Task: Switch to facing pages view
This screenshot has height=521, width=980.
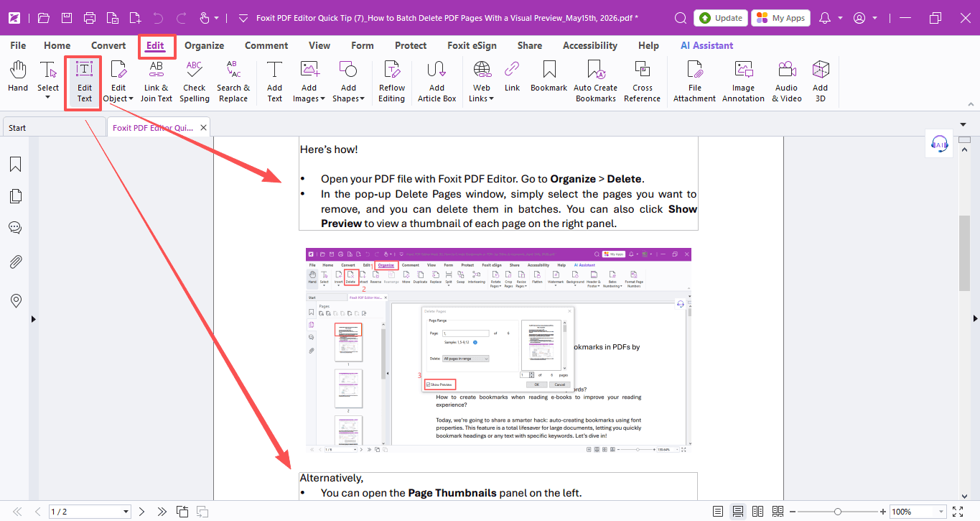Action: pos(757,512)
